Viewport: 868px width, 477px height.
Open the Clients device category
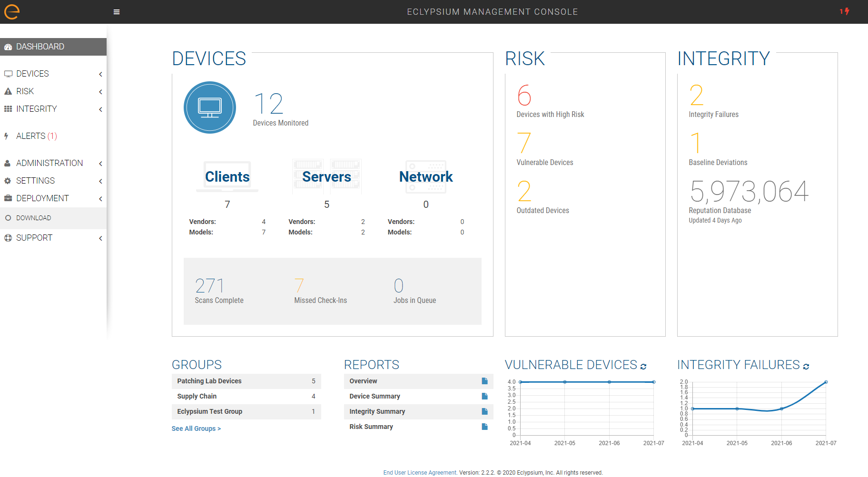click(x=227, y=176)
